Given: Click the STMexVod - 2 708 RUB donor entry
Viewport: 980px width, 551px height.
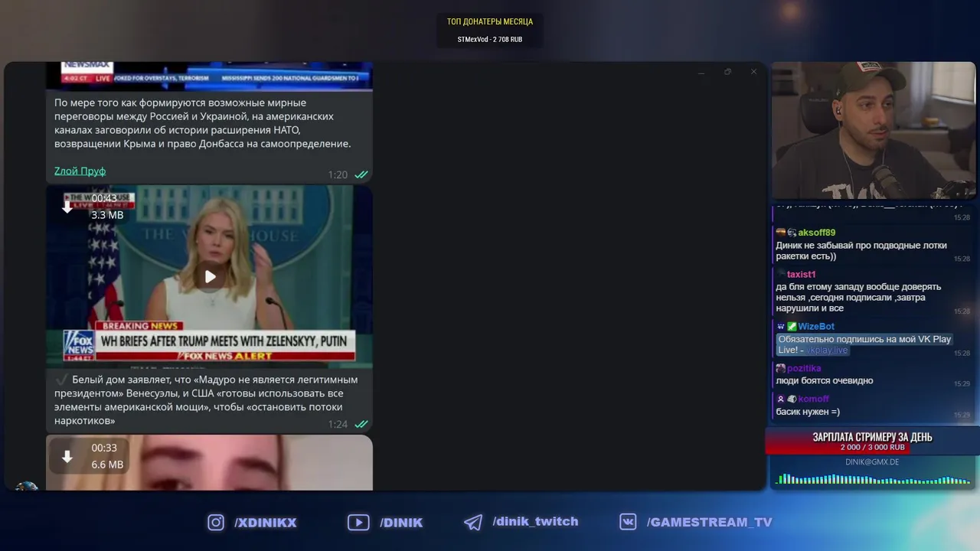Looking at the screenshot, I should (x=490, y=39).
